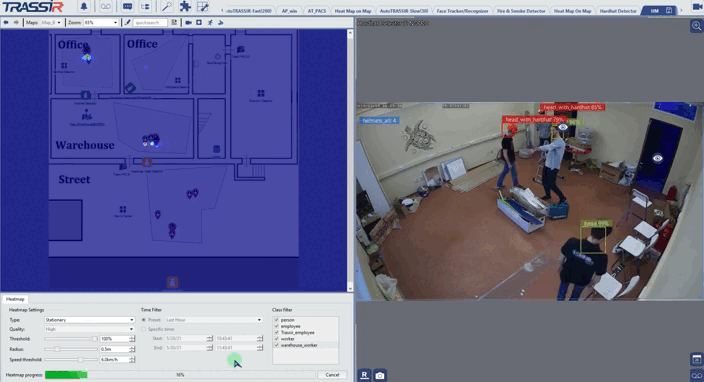This screenshot has height=382, width=704.
Task: Click the map vertical scrollbar down arrow
Action: pyautogui.click(x=350, y=289)
